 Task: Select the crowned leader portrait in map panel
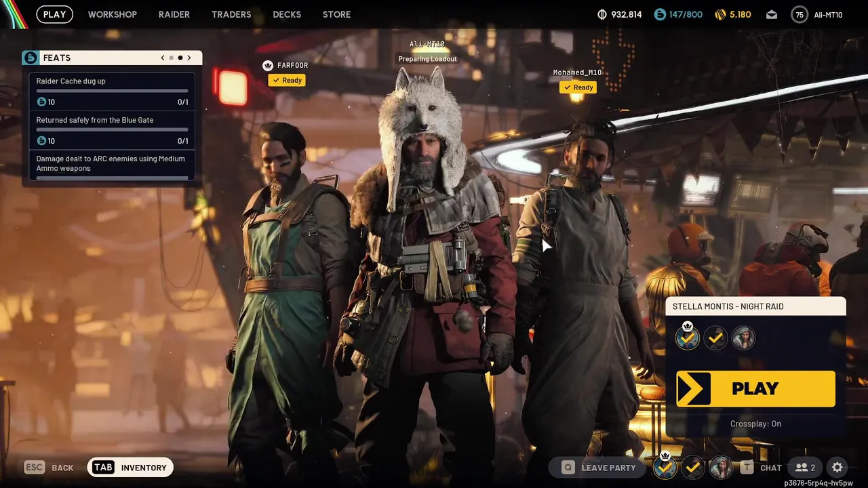point(688,337)
